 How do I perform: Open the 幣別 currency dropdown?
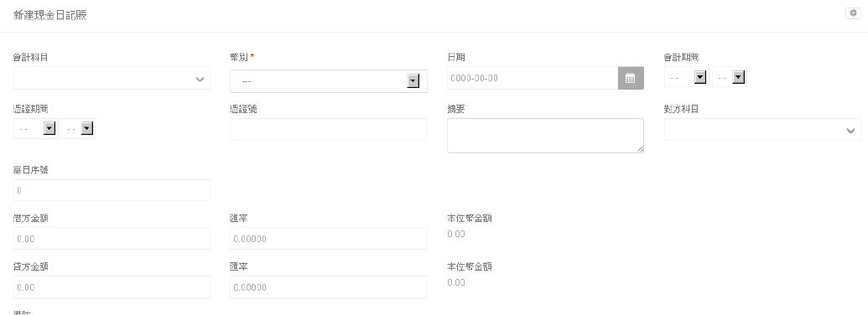click(x=328, y=81)
